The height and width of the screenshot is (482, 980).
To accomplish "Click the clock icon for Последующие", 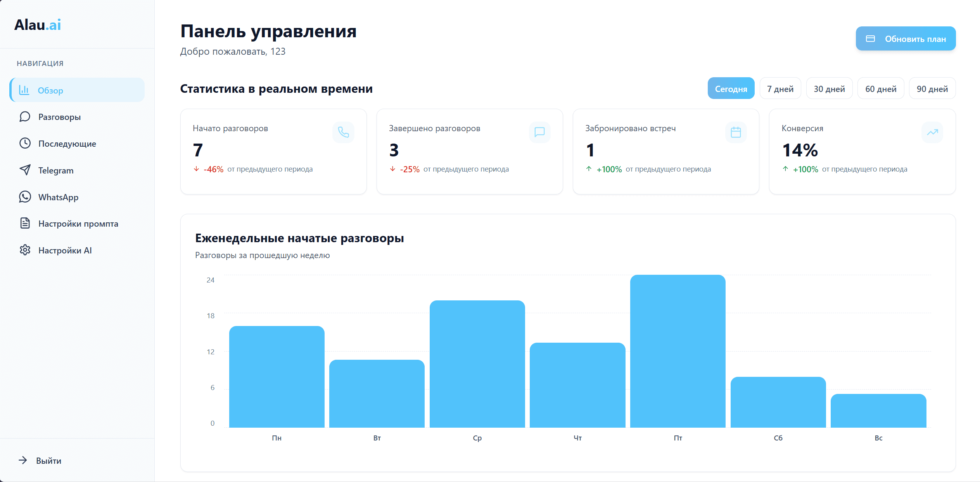I will [25, 143].
